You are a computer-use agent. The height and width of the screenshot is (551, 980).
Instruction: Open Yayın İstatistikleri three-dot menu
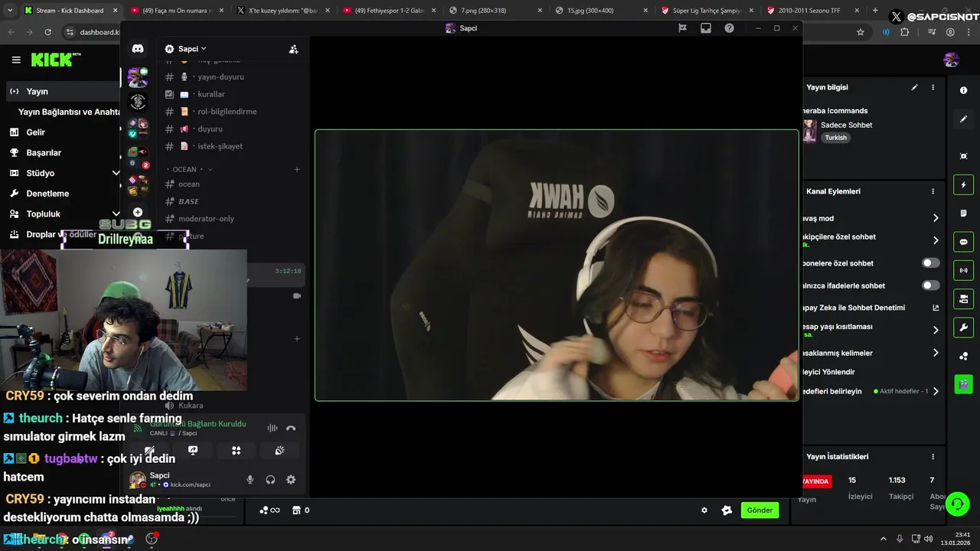click(933, 456)
